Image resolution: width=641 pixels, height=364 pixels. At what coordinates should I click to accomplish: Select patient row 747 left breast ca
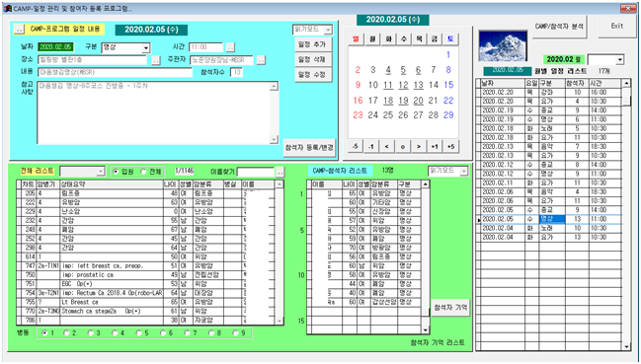point(145,266)
